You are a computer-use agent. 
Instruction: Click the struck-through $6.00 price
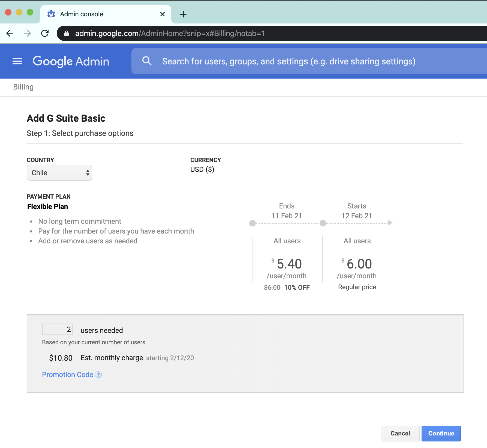click(x=272, y=288)
